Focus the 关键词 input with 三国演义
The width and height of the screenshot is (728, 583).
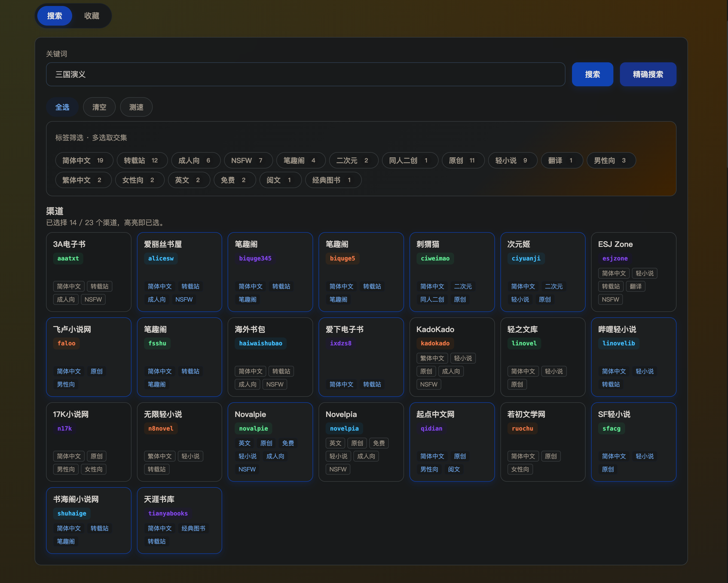(305, 74)
